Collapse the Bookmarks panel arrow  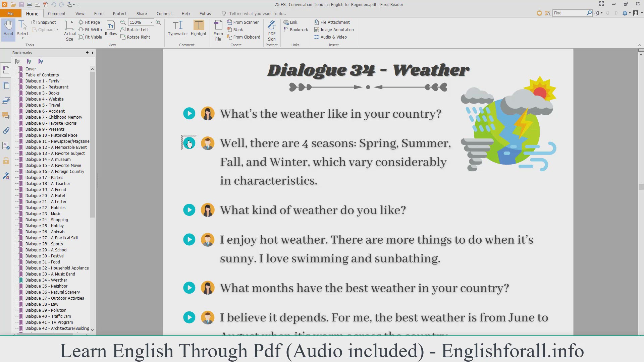(x=93, y=53)
